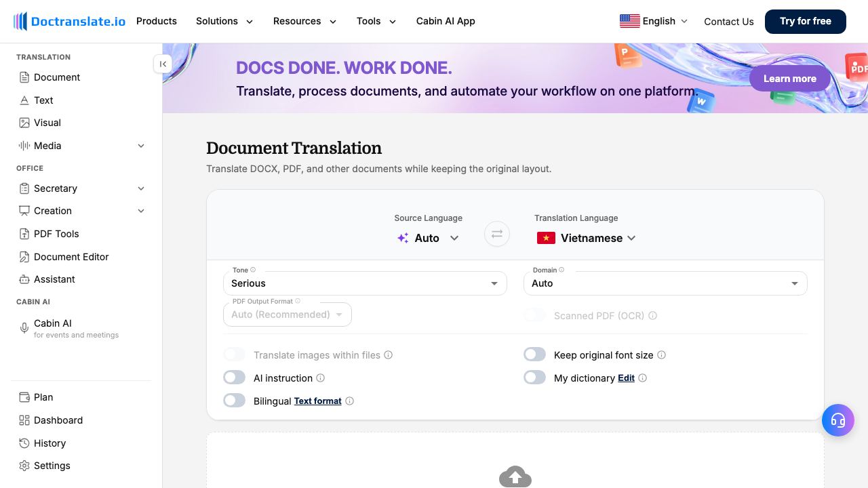
Task: Click the PDF Tools icon
Action: (24, 234)
